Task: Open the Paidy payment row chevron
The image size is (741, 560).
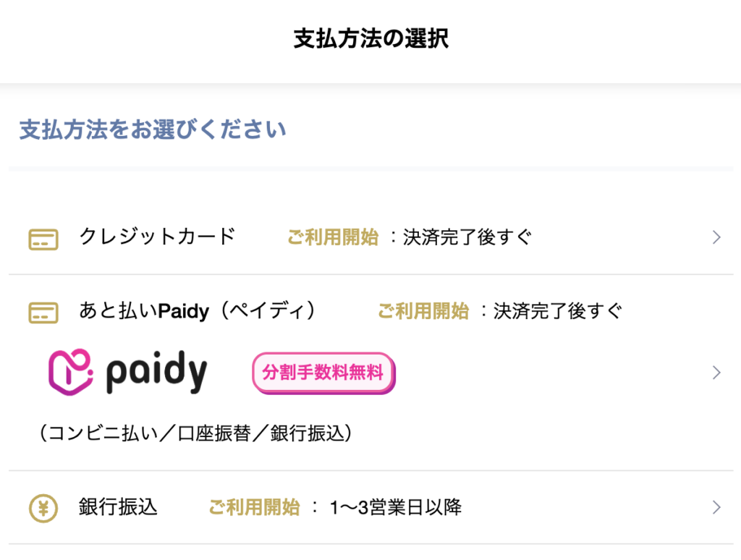Action: tap(715, 371)
